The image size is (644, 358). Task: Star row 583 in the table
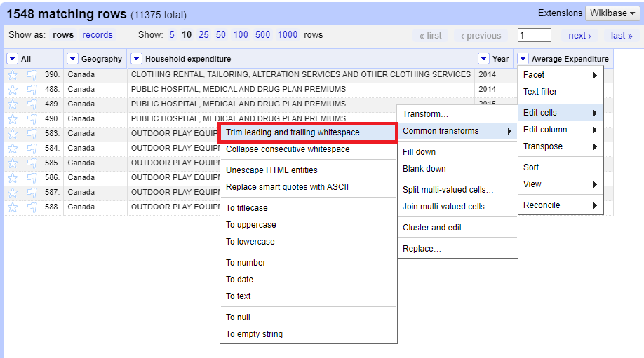click(x=13, y=134)
